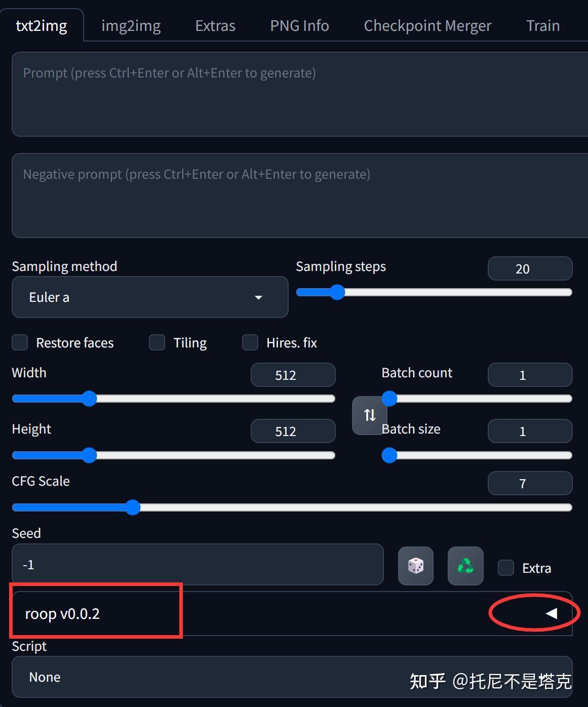Click the CFG Scale slider handle

(133, 507)
